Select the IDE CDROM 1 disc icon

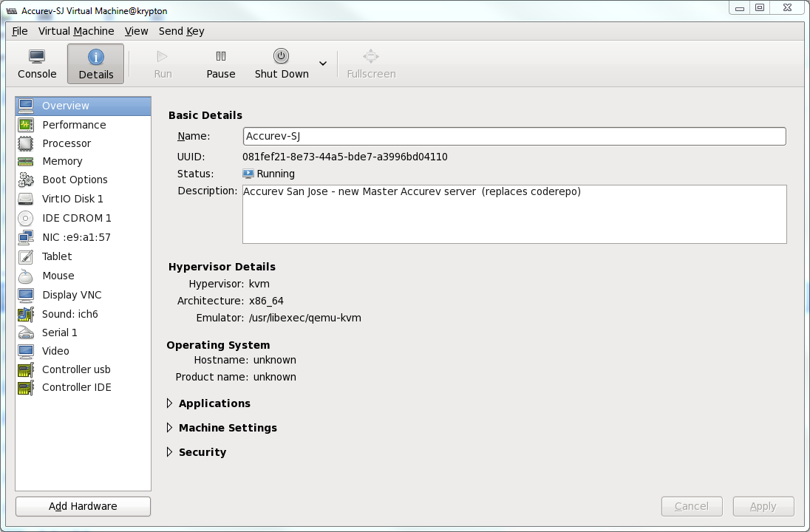[26, 218]
